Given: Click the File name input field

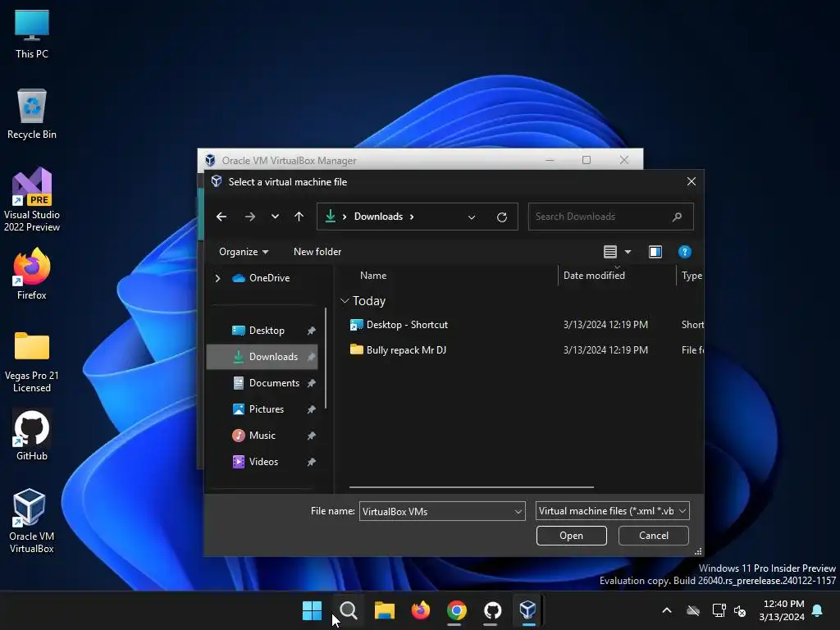Looking at the screenshot, I should click(436, 511).
